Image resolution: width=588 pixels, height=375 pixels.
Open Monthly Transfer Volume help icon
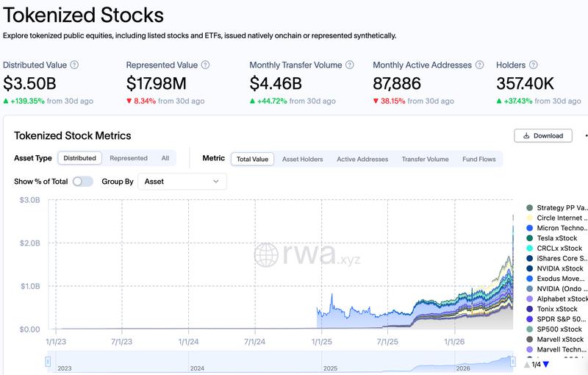pos(350,65)
